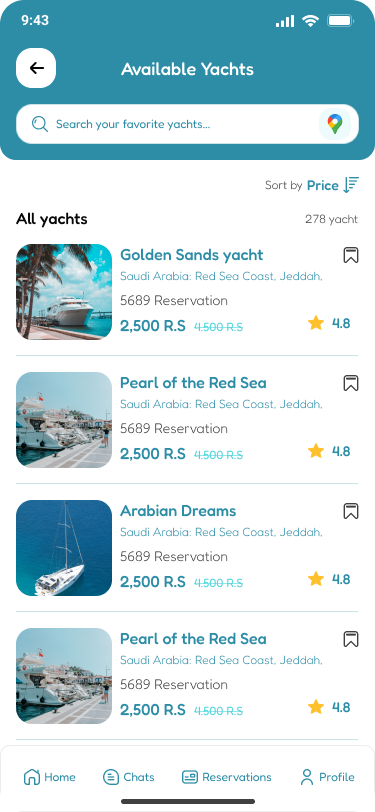View the Golden Sands yacht palm tree photo
The height and width of the screenshot is (812, 375).
click(x=64, y=292)
